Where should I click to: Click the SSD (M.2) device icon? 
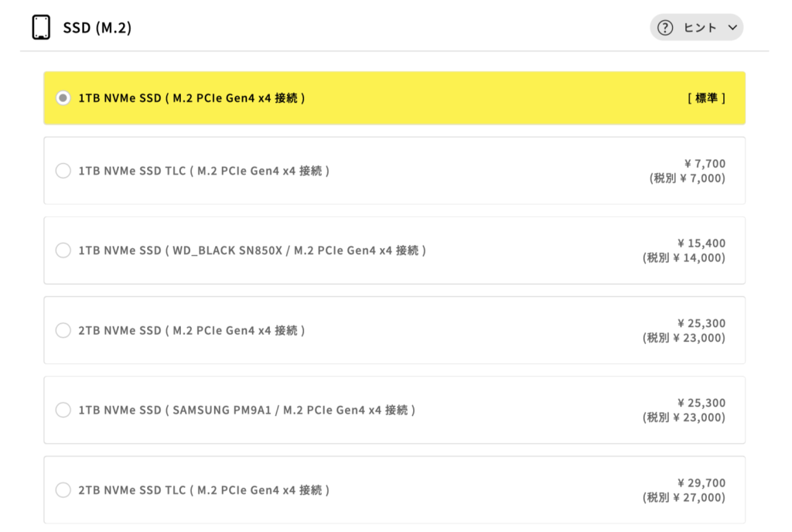point(41,27)
